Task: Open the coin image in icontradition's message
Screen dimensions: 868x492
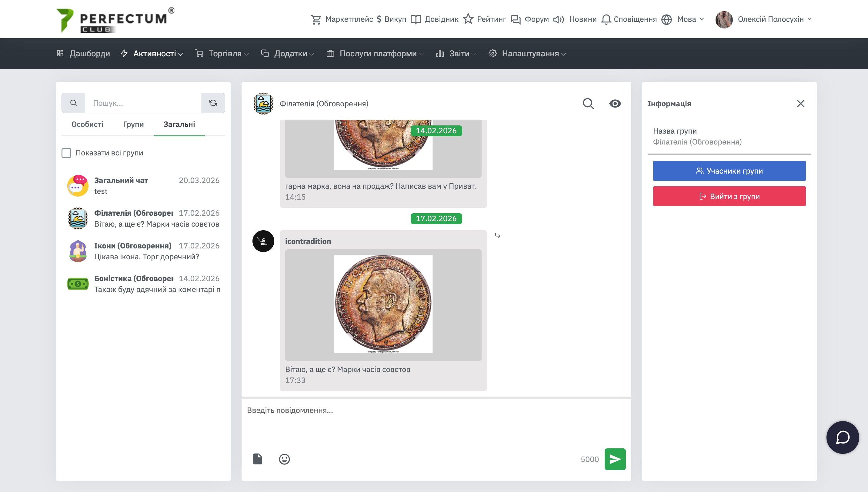Action: [x=383, y=304]
